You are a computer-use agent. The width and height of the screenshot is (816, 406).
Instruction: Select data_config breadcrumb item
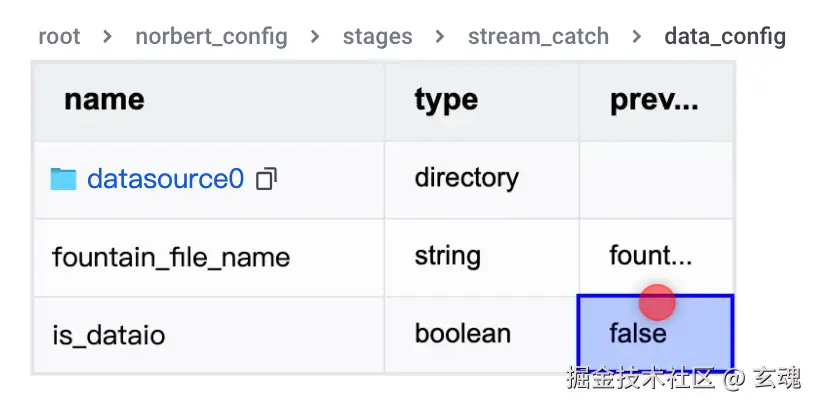pyautogui.click(x=725, y=37)
